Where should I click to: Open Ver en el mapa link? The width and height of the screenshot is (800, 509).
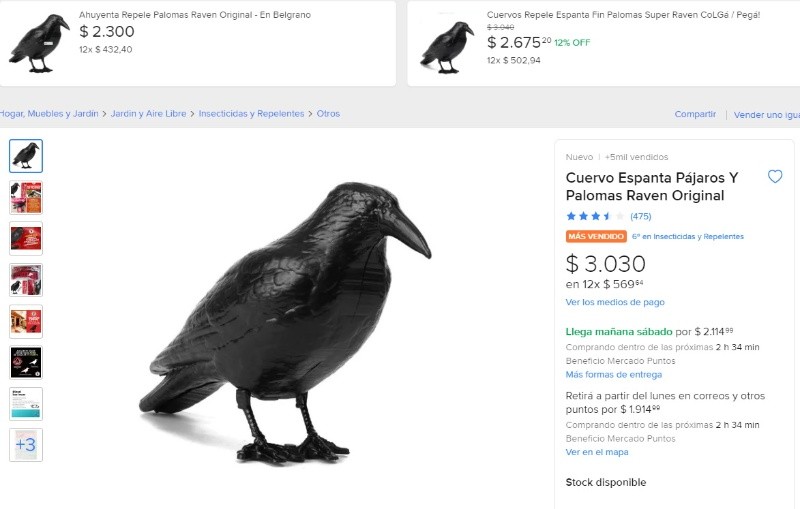(597, 452)
